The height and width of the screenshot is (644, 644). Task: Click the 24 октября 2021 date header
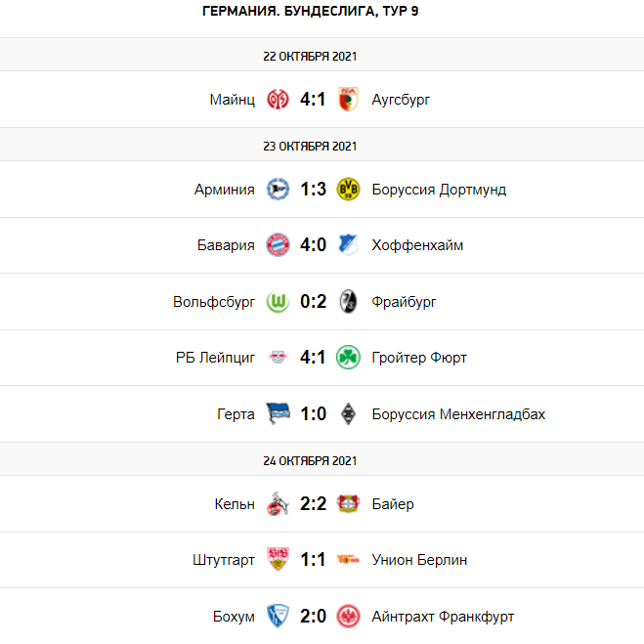[310, 460]
